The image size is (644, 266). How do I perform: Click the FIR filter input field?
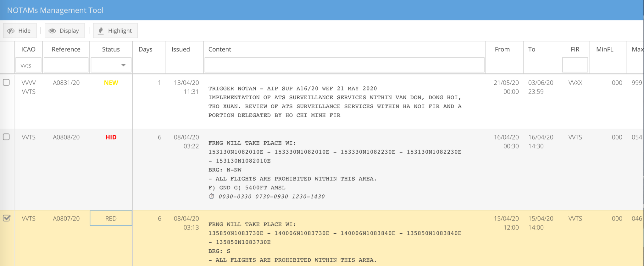(575, 65)
